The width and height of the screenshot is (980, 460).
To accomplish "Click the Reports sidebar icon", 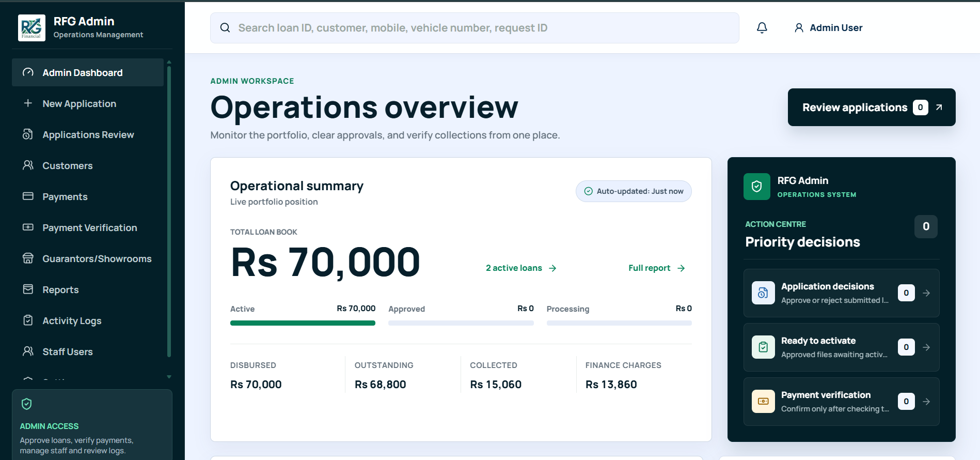I will point(28,289).
